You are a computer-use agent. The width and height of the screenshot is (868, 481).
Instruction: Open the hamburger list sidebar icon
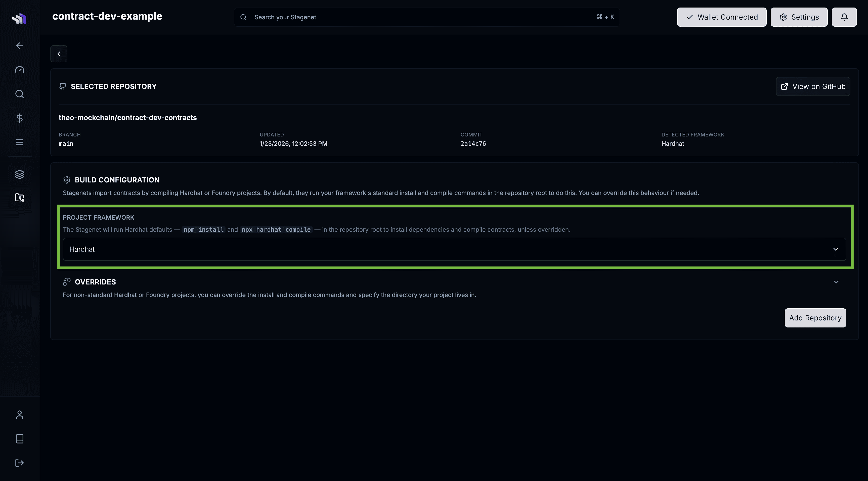[20, 142]
